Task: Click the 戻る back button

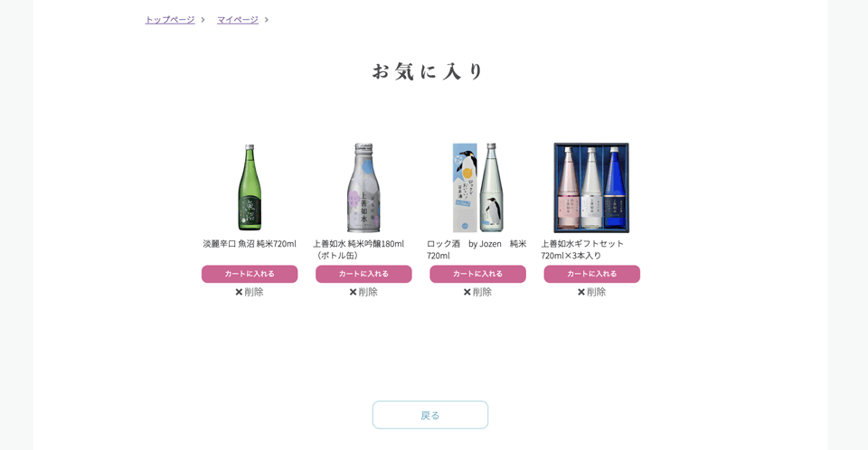Action: [430, 415]
